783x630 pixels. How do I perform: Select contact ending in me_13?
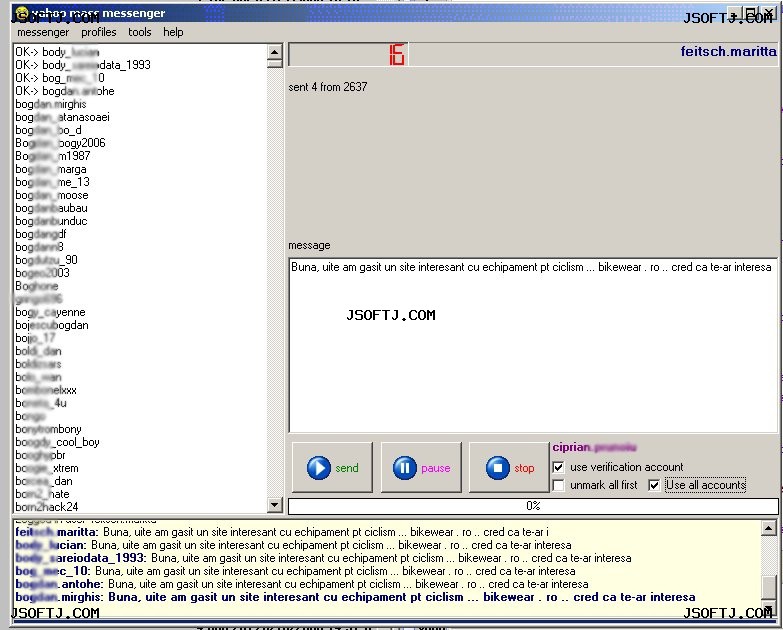52,182
